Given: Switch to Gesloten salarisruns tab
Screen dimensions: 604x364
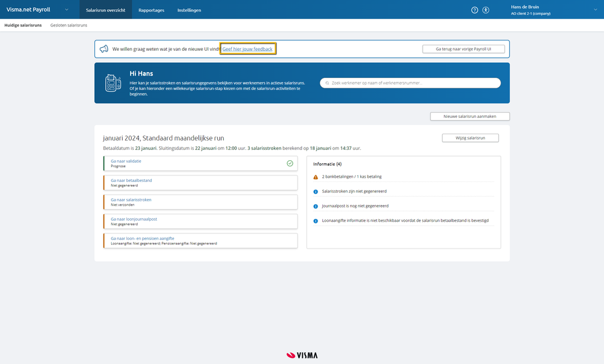Looking at the screenshot, I should pos(68,25).
